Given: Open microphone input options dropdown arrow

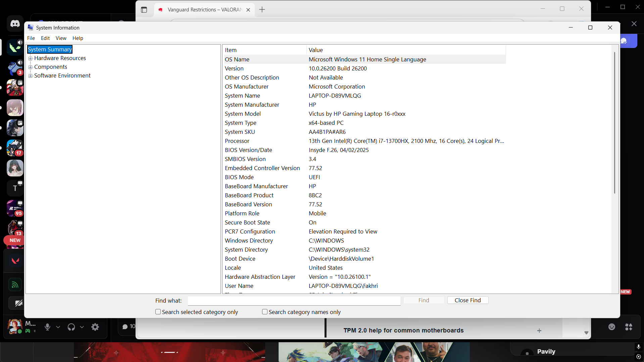Looking at the screenshot, I should pyautogui.click(x=58, y=327).
